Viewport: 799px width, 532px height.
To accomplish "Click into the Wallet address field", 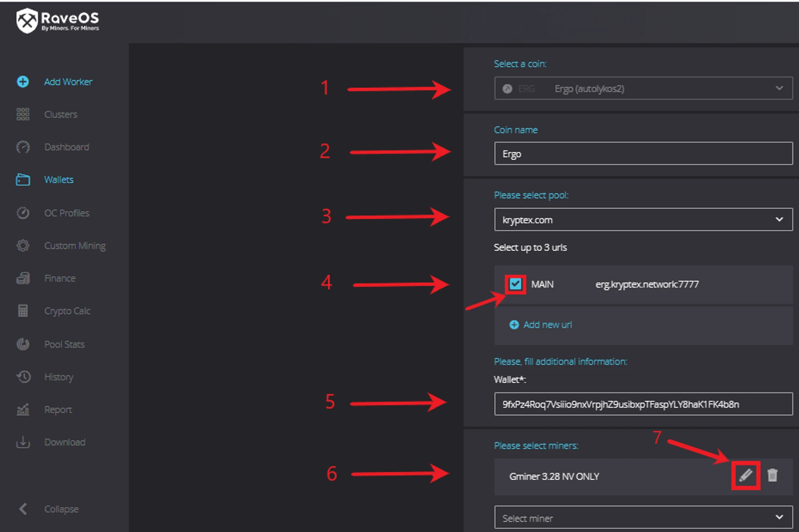I will pos(643,404).
